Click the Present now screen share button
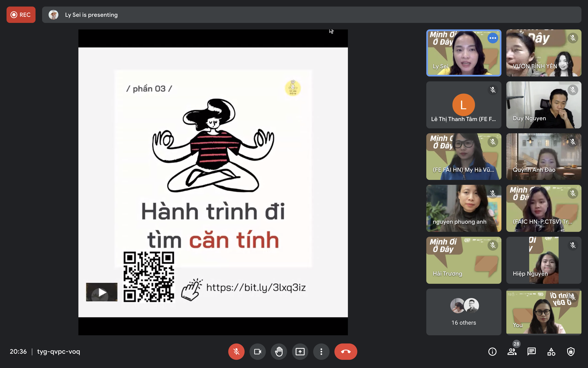This screenshot has height=368, width=588. click(x=300, y=351)
